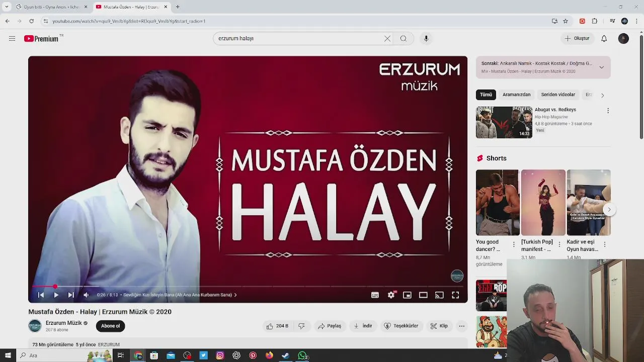Toggle theater mode view

[423, 295]
